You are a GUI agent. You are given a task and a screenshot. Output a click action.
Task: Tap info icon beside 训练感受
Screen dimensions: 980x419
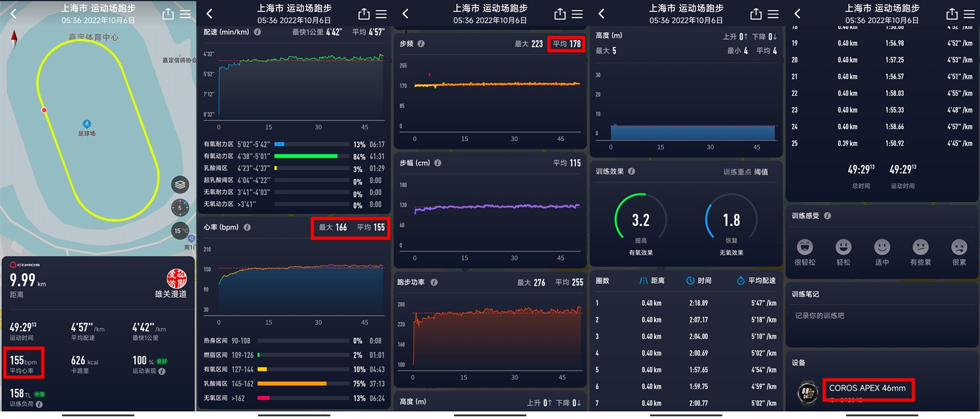pos(827,216)
